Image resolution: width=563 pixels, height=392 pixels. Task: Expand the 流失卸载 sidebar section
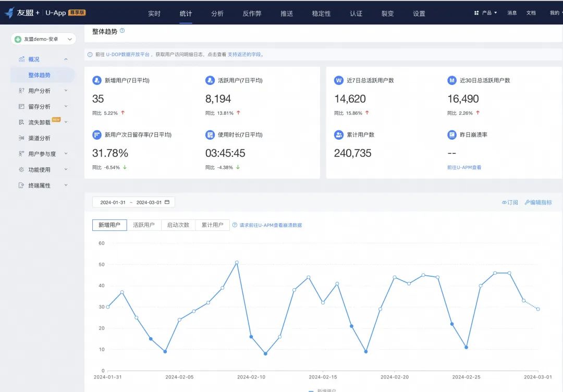(66, 123)
